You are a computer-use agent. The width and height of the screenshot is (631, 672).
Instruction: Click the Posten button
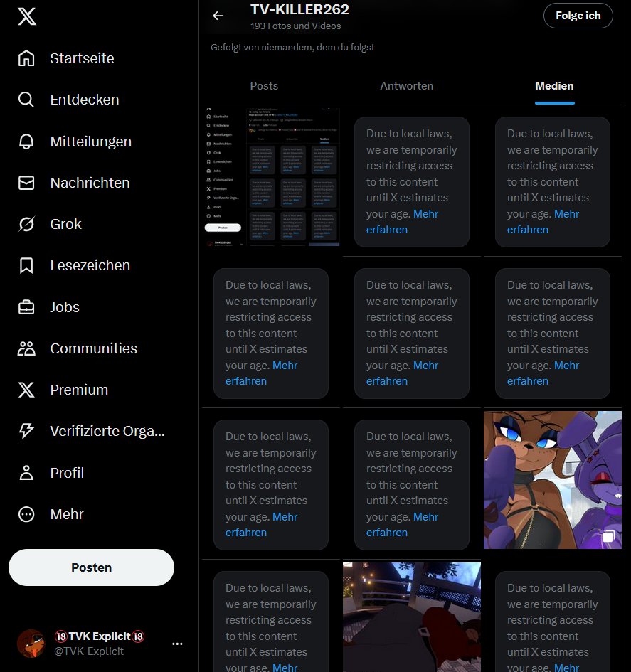[x=91, y=567]
